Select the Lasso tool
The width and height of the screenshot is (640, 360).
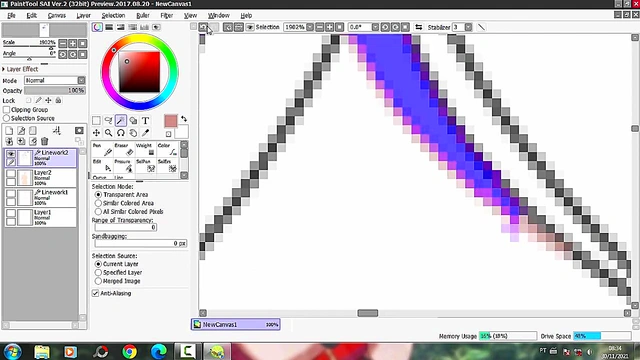coord(108,120)
